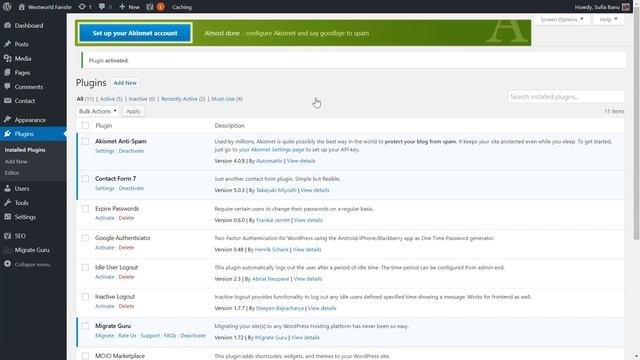The width and height of the screenshot is (640, 360).
Task: View details for Inactive Logout plugin
Action: click(322, 308)
